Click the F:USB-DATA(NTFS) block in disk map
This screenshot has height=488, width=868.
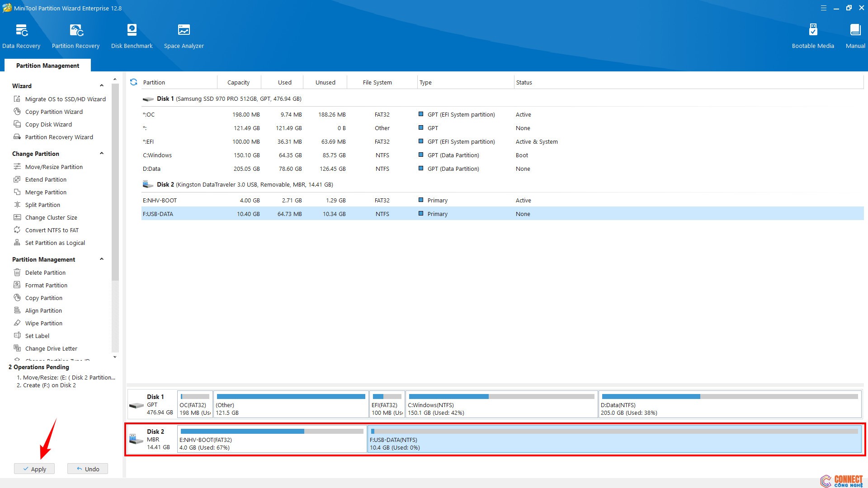pos(614,439)
